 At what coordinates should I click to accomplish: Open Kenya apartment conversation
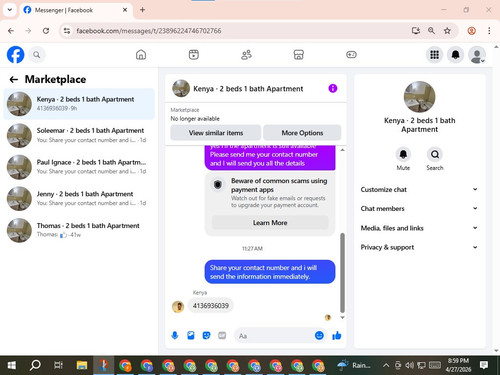click(x=79, y=104)
